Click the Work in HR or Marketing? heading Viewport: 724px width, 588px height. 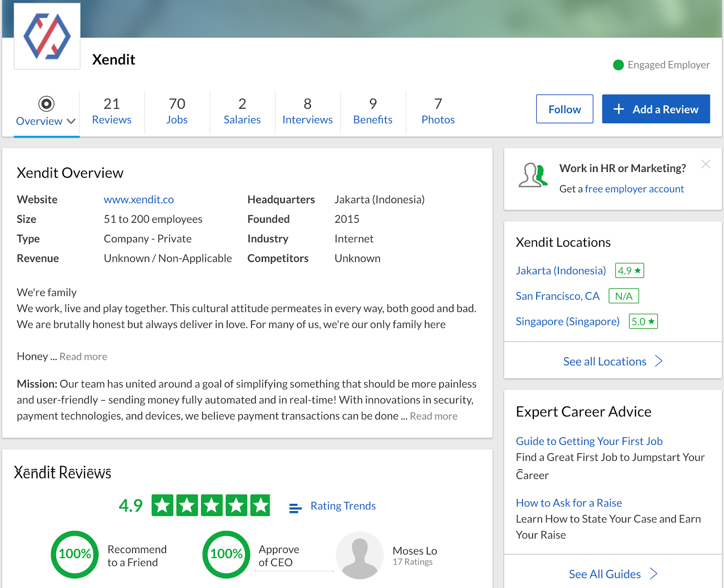point(623,168)
